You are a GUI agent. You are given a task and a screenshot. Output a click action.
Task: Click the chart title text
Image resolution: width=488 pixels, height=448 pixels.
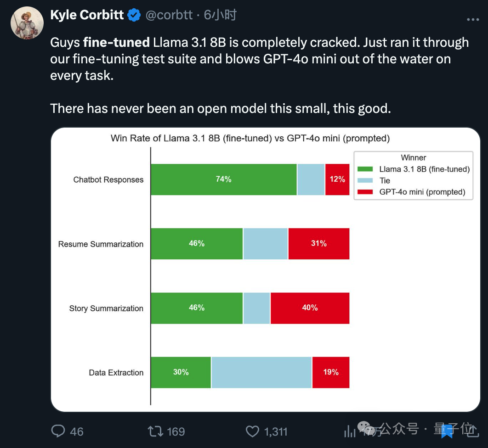click(x=250, y=138)
